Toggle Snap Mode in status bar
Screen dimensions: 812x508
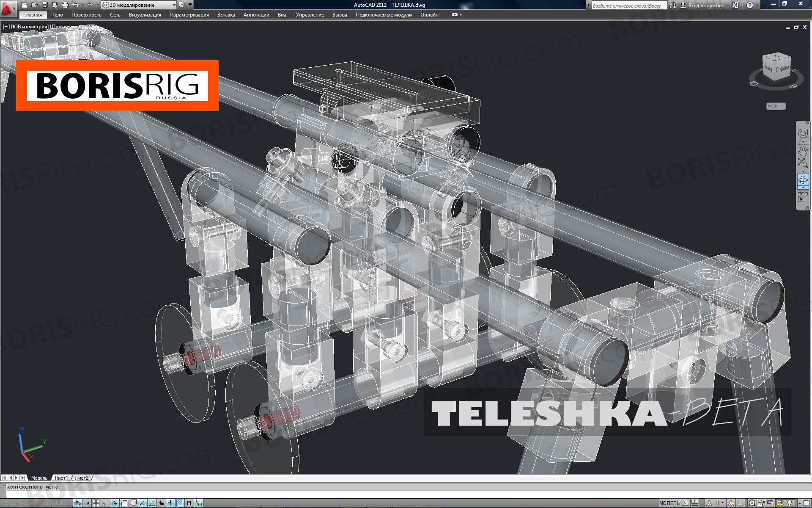[87, 503]
